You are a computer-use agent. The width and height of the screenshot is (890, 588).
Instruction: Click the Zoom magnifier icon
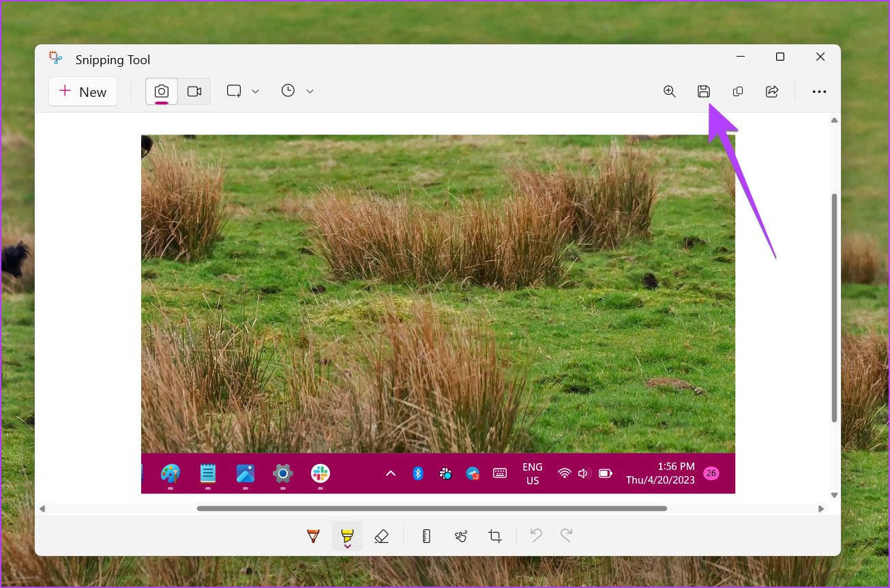point(670,91)
